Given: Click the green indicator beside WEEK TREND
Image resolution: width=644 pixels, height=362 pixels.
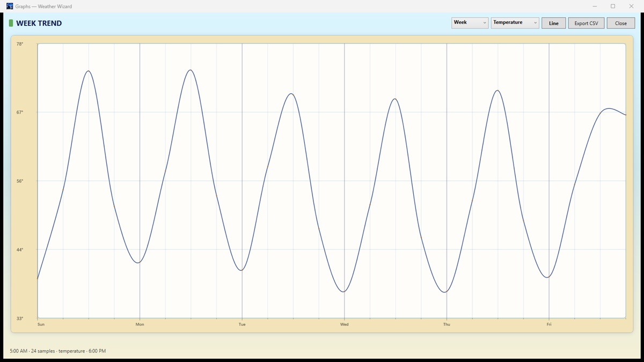Looking at the screenshot, I should pyautogui.click(x=11, y=23).
